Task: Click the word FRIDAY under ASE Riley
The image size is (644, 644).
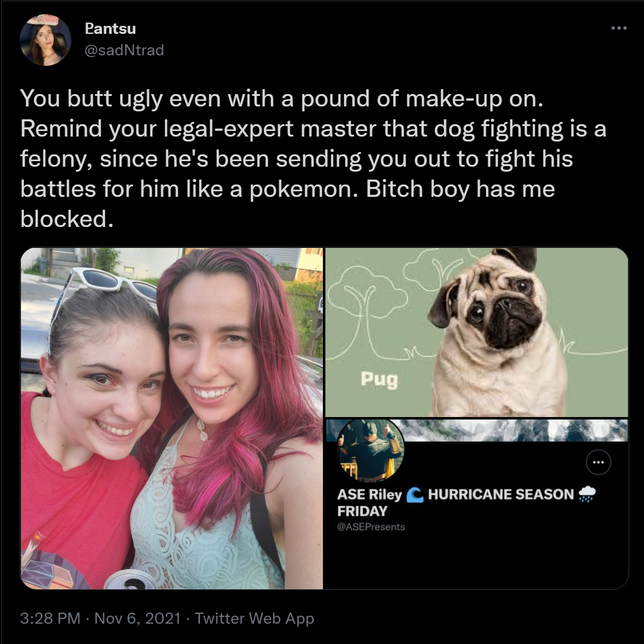Action: [362, 511]
